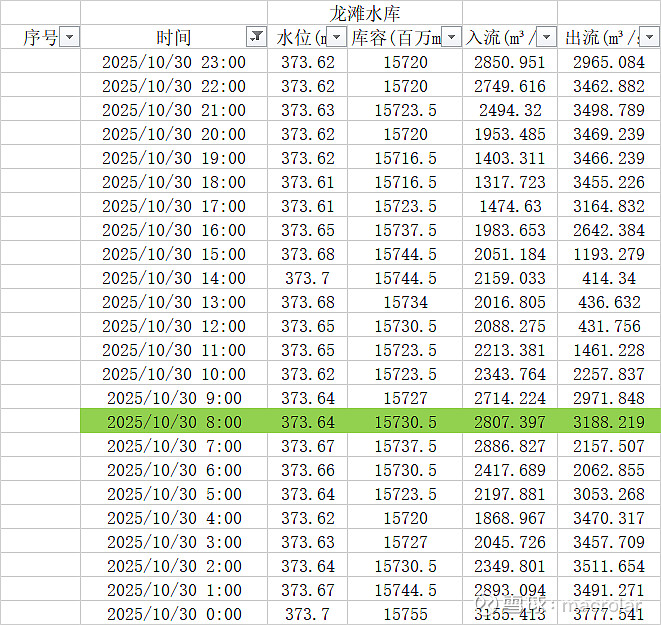Select outflow value 436.632

pyautogui.click(x=609, y=302)
